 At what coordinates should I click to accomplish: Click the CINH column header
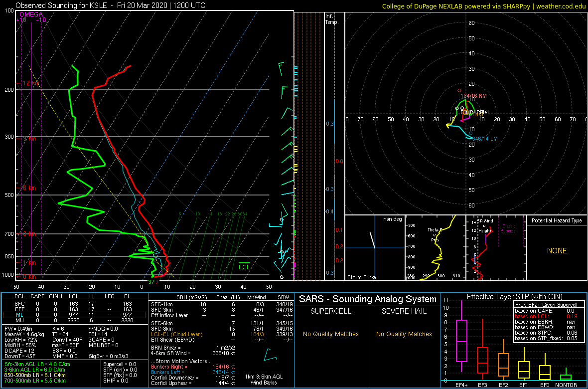coord(56,296)
